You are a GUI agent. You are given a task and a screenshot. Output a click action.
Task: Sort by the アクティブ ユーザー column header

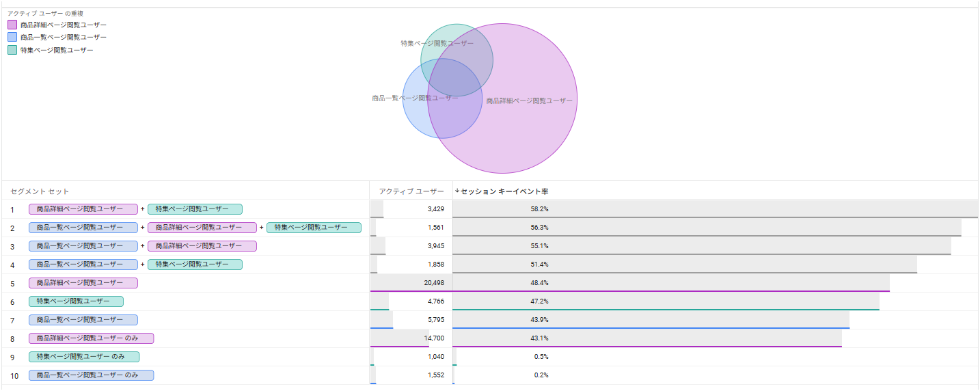[411, 191]
